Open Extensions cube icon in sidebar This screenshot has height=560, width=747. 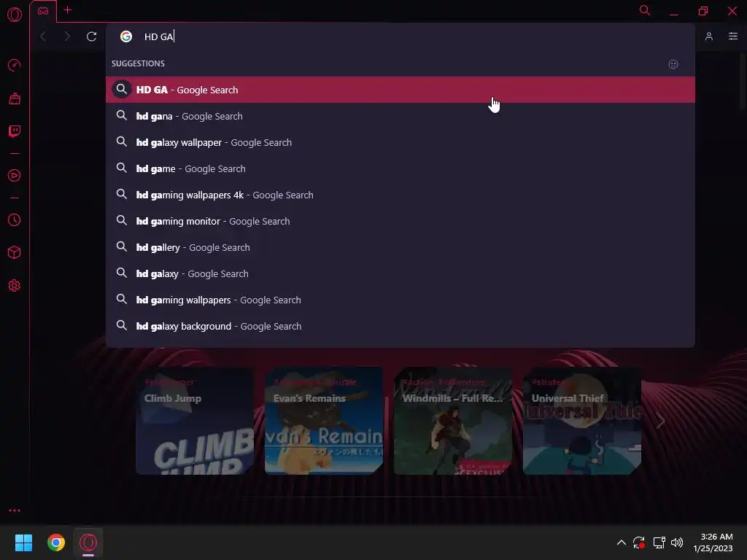(15, 252)
